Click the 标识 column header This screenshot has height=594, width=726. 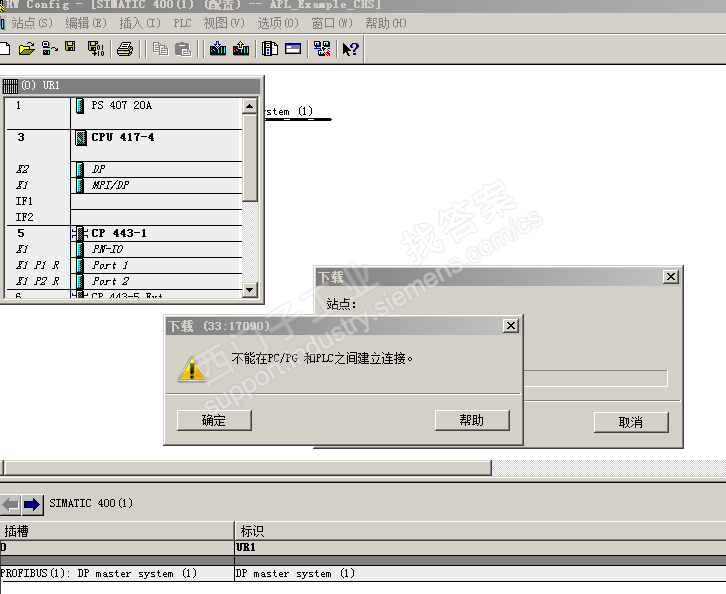481,531
